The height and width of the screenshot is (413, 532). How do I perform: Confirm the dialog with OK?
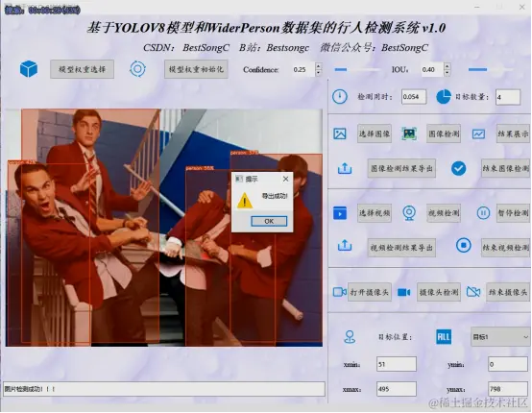[x=269, y=221]
